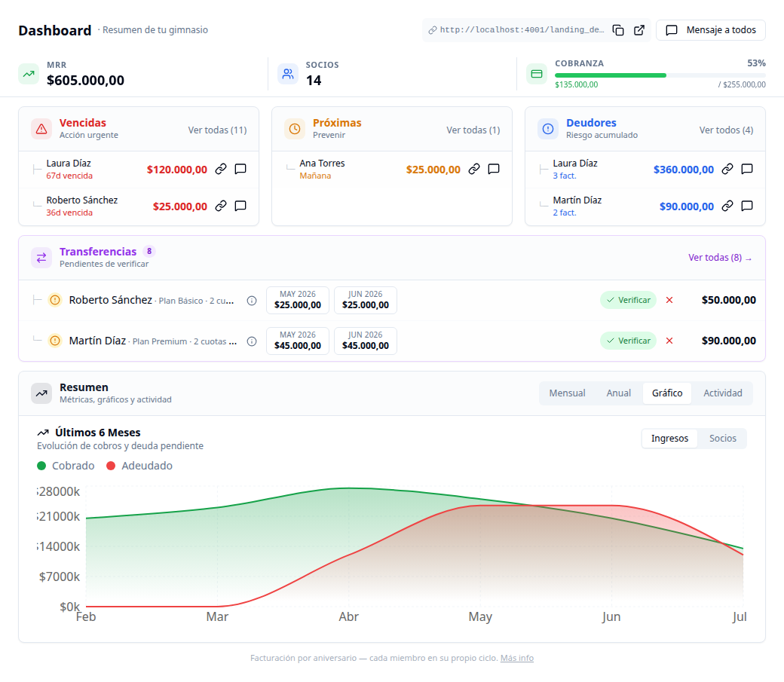Expand all Vencidas via Ver todas (11)

pos(218,130)
